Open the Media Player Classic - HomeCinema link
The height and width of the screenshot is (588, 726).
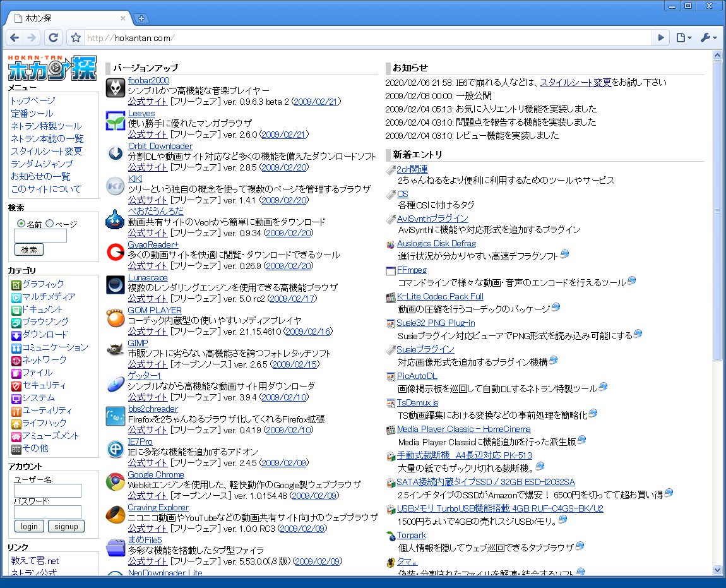[464, 429]
